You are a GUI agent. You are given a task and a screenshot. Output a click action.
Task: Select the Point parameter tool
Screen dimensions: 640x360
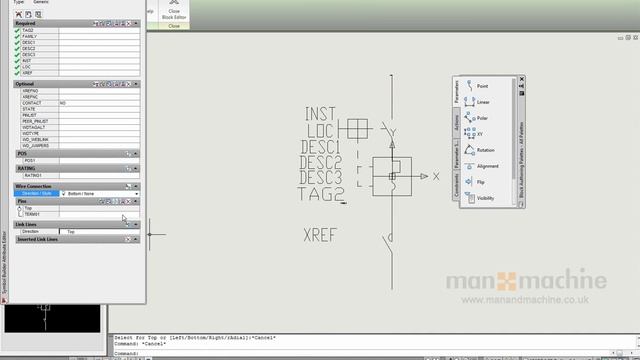point(478,86)
